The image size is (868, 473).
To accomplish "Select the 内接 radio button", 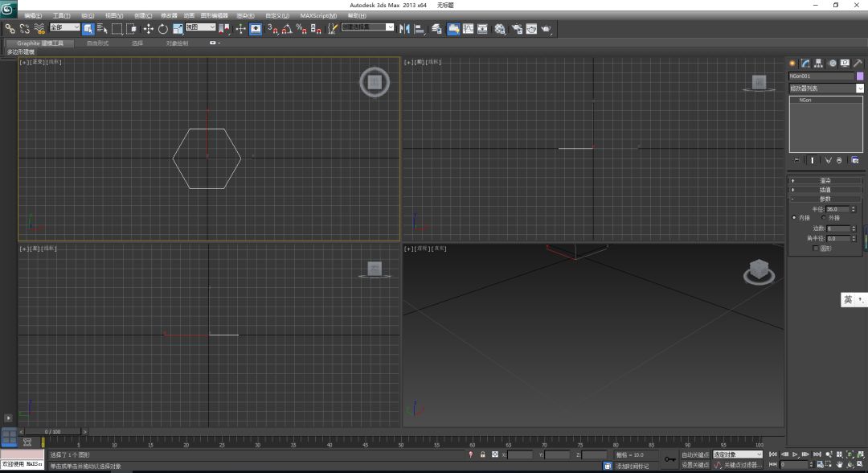I will pos(795,218).
